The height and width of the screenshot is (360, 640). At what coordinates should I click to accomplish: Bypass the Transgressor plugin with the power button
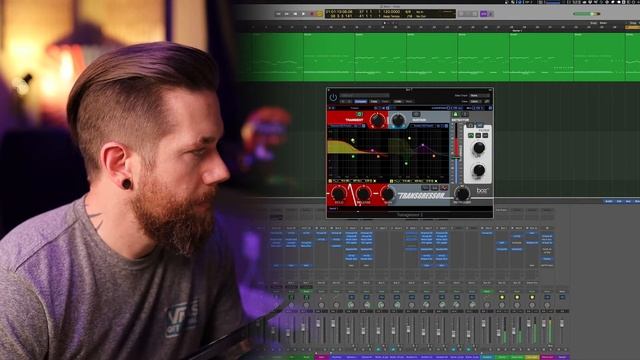click(x=333, y=97)
